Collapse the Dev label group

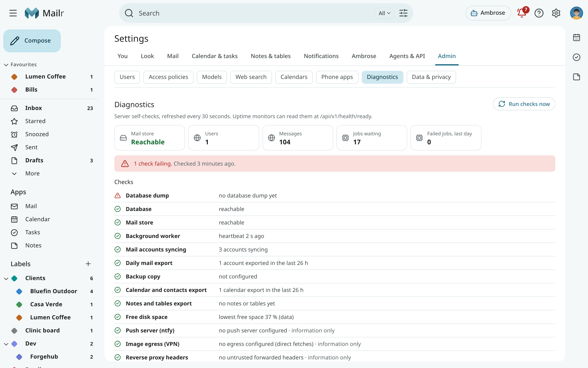tap(6, 344)
